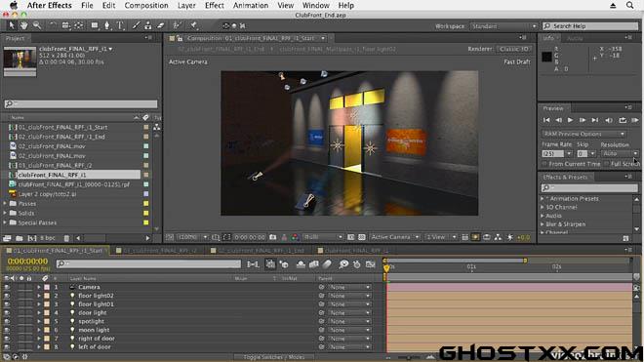Viewport: 644px width, 362px height.
Task: Open the Composition menu
Action: pos(146,5)
